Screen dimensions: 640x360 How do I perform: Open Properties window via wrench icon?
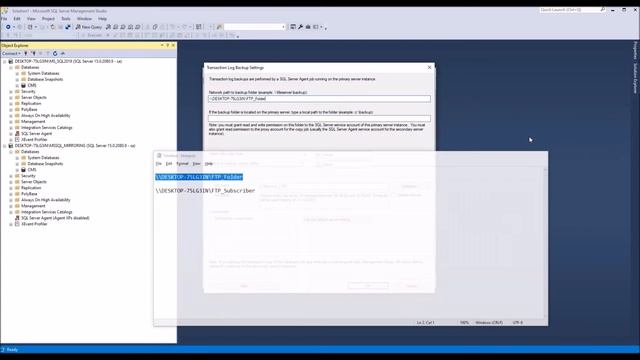[x=300, y=27]
